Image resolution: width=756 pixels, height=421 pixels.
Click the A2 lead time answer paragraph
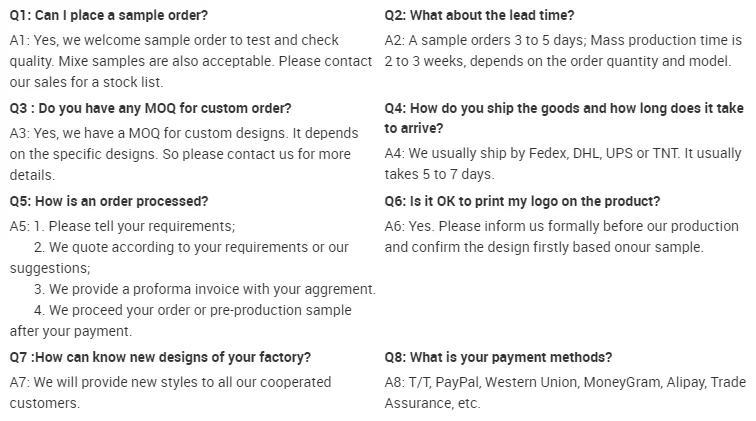click(563, 51)
